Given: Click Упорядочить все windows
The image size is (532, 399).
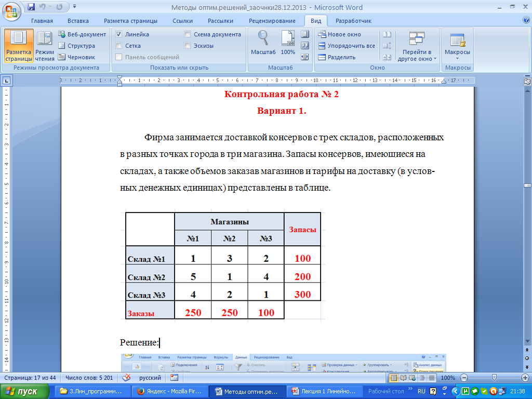Looking at the screenshot, I should click(347, 46).
